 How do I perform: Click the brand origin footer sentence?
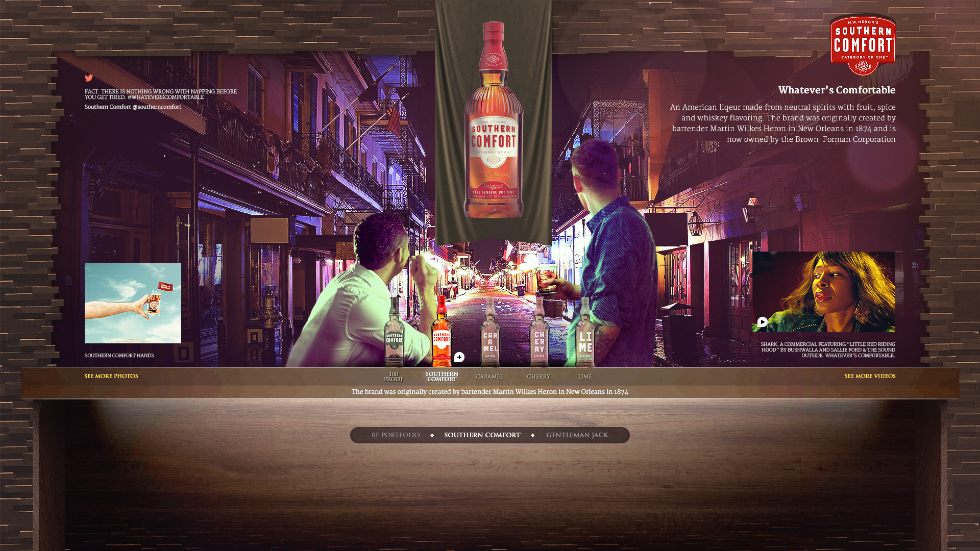[489, 392]
